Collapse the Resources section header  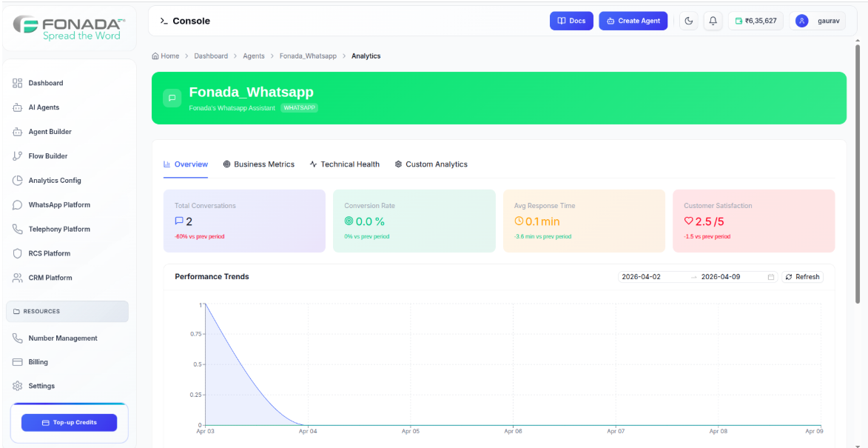click(67, 311)
